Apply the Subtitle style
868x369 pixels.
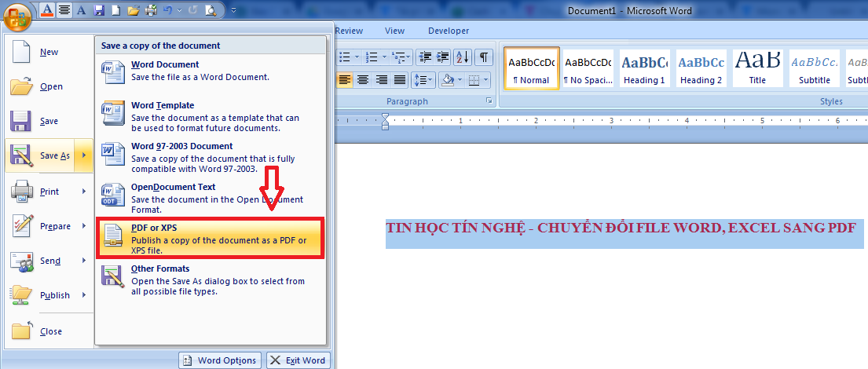815,67
